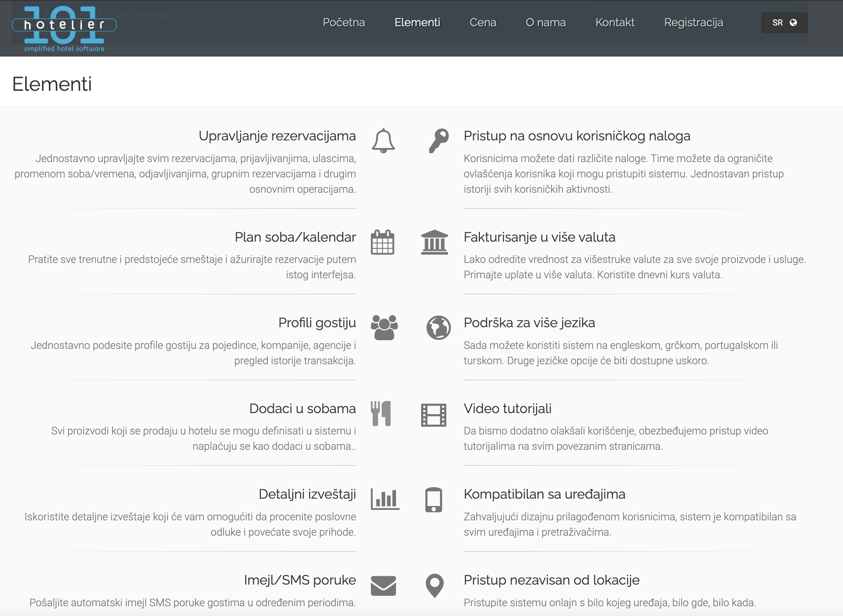Open the Kontakt page link
Screen dimensions: 843x616
(x=615, y=22)
